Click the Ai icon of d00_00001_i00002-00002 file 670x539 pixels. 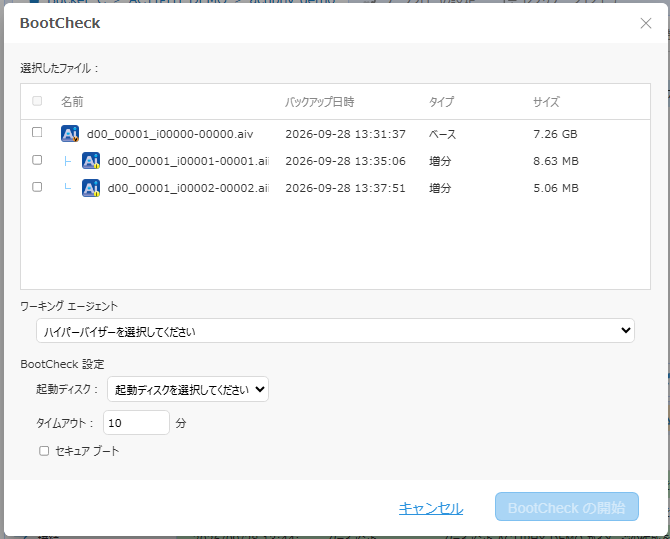(x=91, y=188)
